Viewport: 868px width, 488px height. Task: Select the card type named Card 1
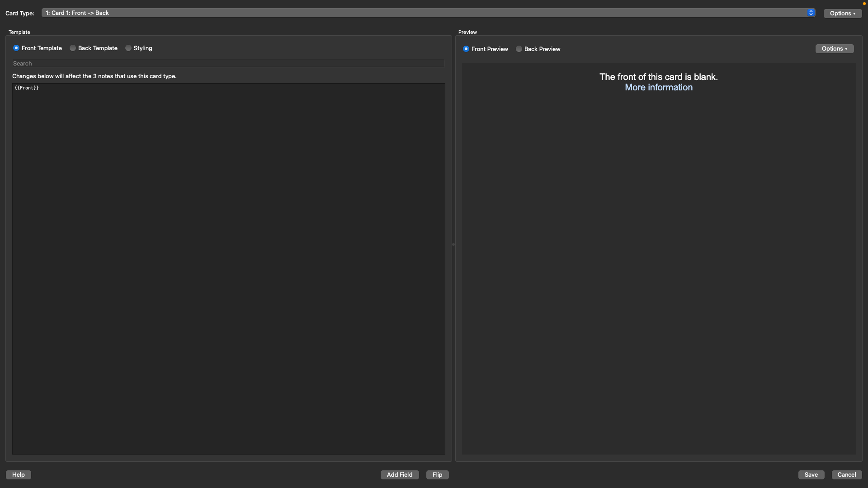(x=425, y=12)
